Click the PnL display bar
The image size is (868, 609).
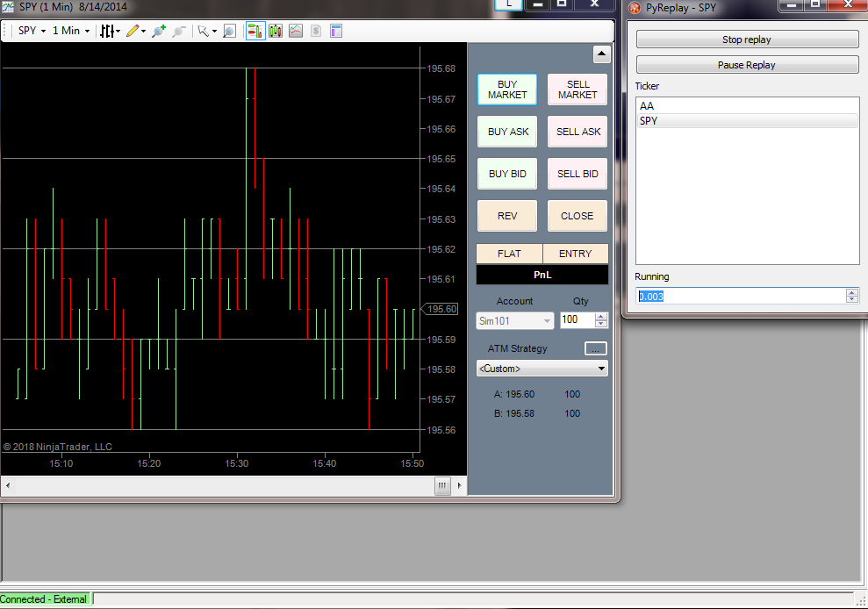(x=542, y=275)
